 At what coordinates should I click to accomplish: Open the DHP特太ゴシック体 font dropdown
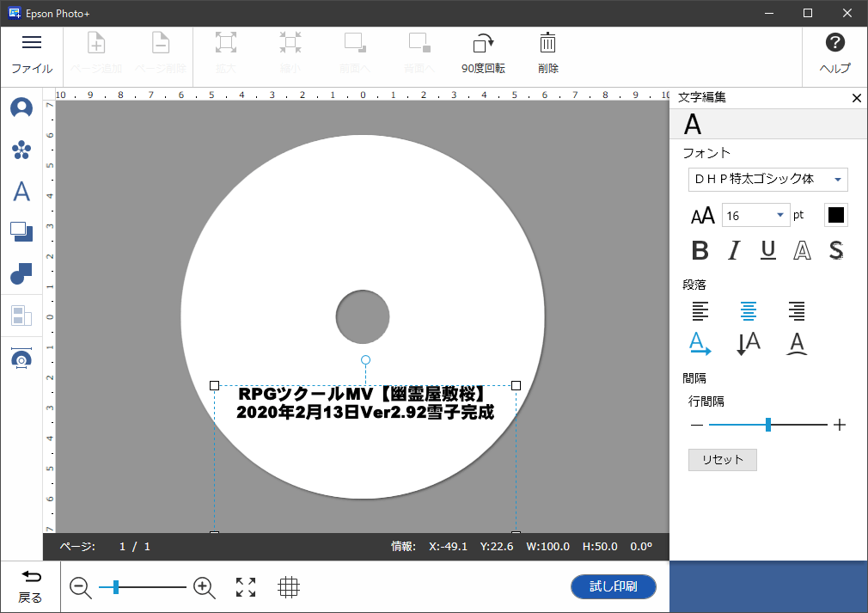pos(767,180)
